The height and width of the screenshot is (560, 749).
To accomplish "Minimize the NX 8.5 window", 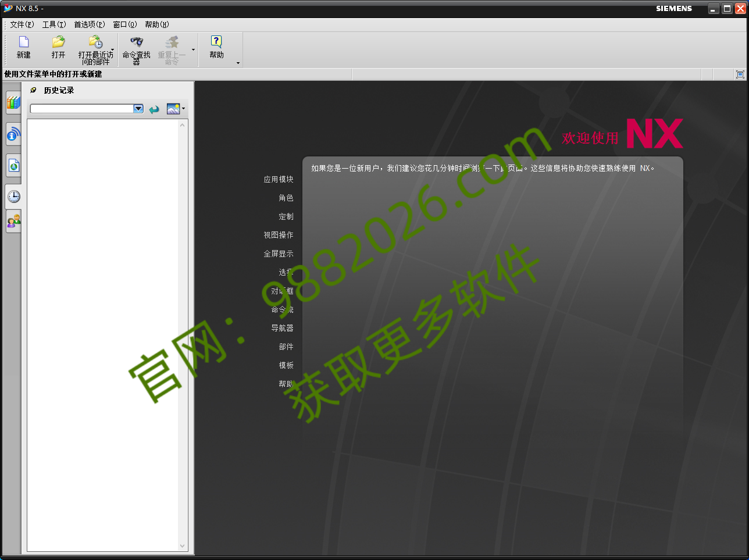I will pos(714,9).
